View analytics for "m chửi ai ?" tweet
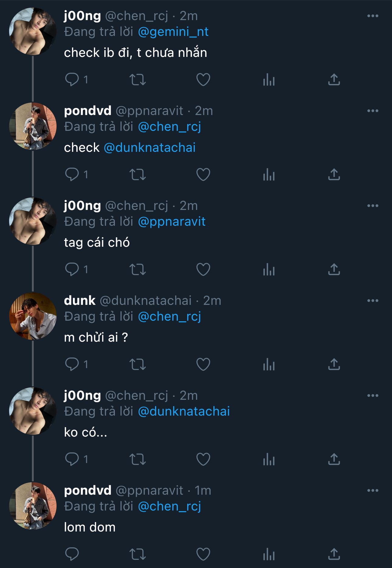Image resolution: width=392 pixels, height=568 pixels. (269, 364)
